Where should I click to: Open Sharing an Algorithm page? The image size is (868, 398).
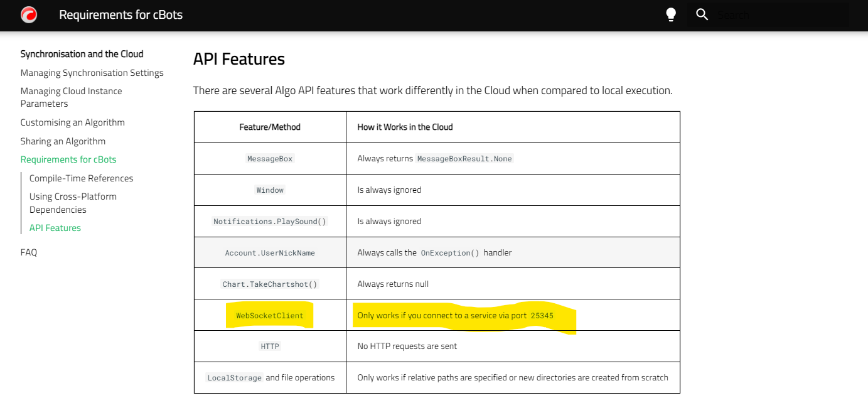[x=63, y=141]
